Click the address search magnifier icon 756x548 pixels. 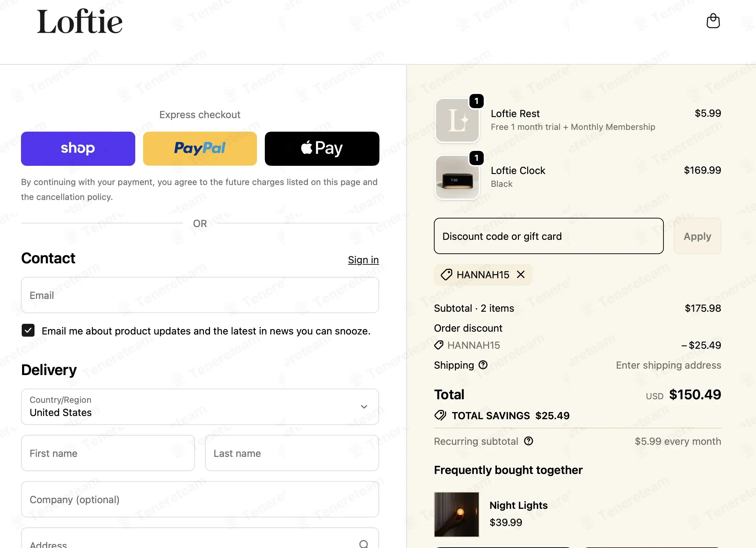click(x=364, y=543)
